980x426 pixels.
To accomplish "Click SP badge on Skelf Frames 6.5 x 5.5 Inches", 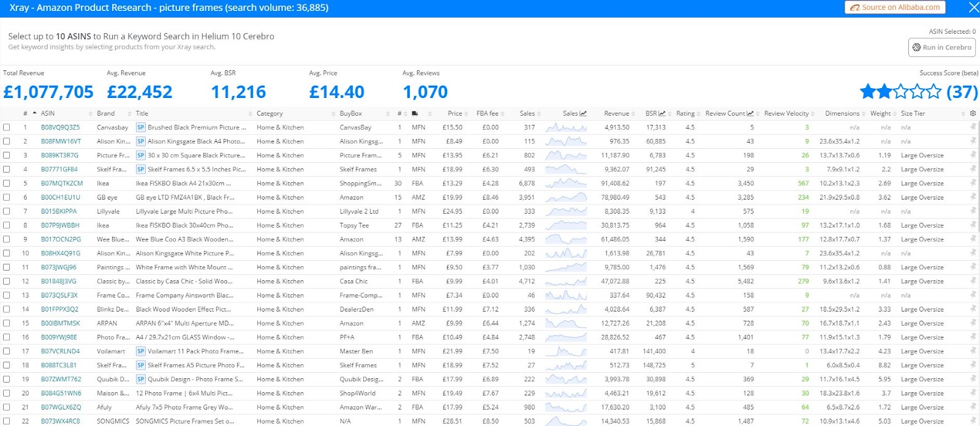I will (x=141, y=170).
